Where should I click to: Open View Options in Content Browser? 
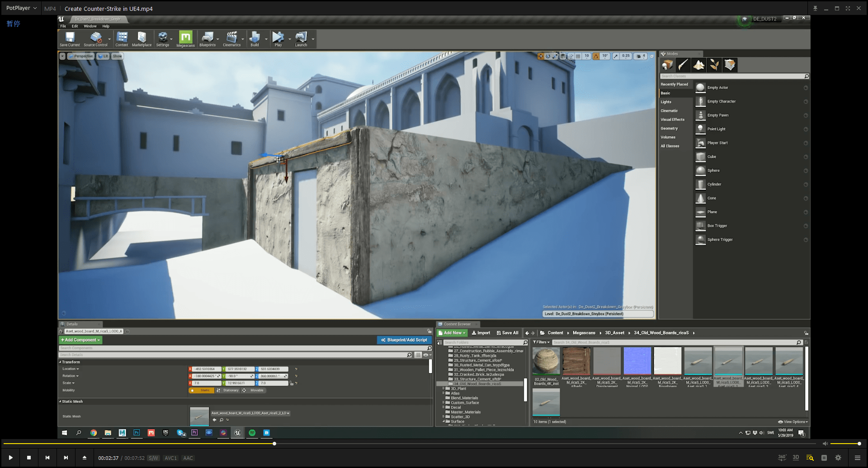tap(793, 422)
